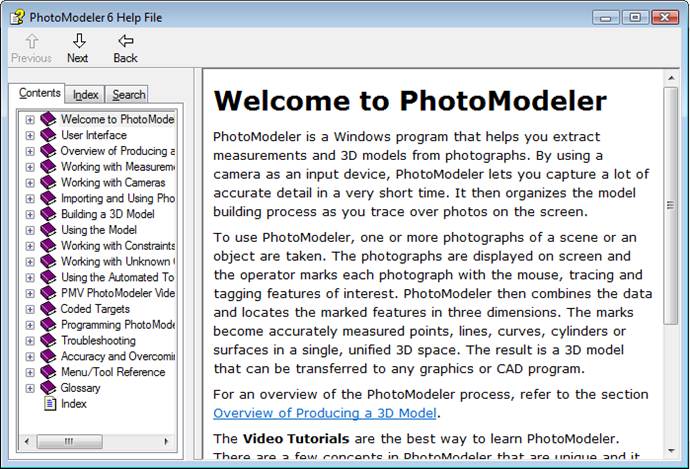Expand the Building a 3D Model node
This screenshot has height=469, width=690.
(30, 214)
